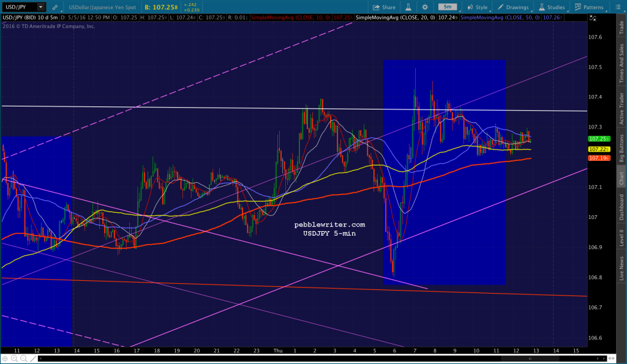Click the symbol link chain icon
Screen dimensions: 627x364
[x=54, y=7]
